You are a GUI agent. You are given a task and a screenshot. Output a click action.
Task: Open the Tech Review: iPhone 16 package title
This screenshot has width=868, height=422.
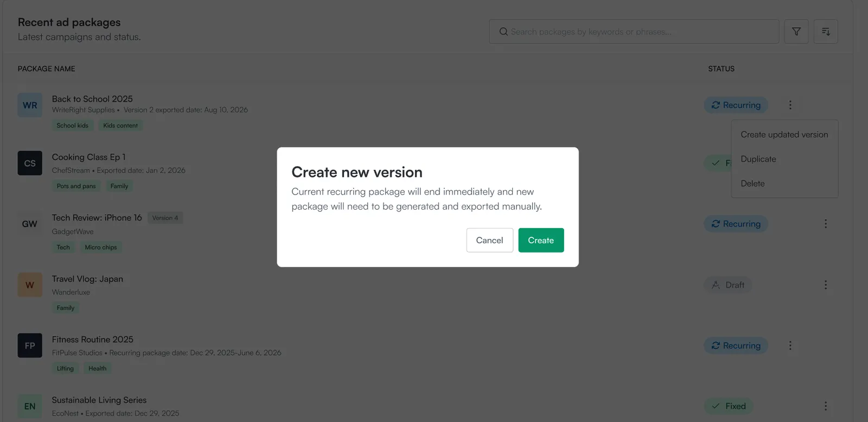[97, 218]
